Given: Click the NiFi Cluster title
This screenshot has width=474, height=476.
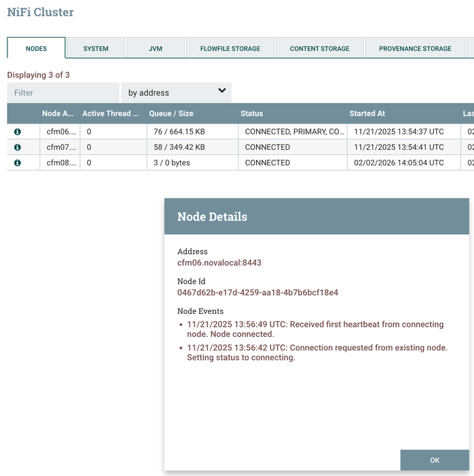Looking at the screenshot, I should 40,12.
